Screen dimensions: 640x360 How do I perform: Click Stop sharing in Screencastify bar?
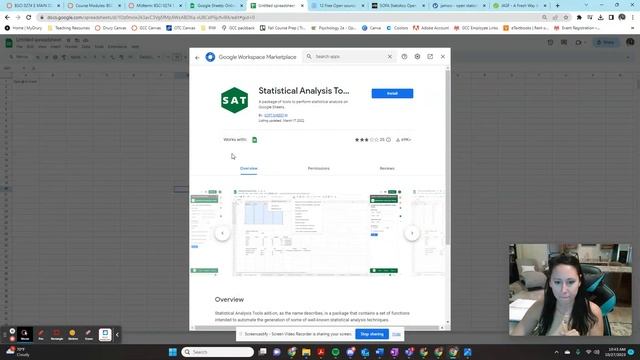(372, 334)
